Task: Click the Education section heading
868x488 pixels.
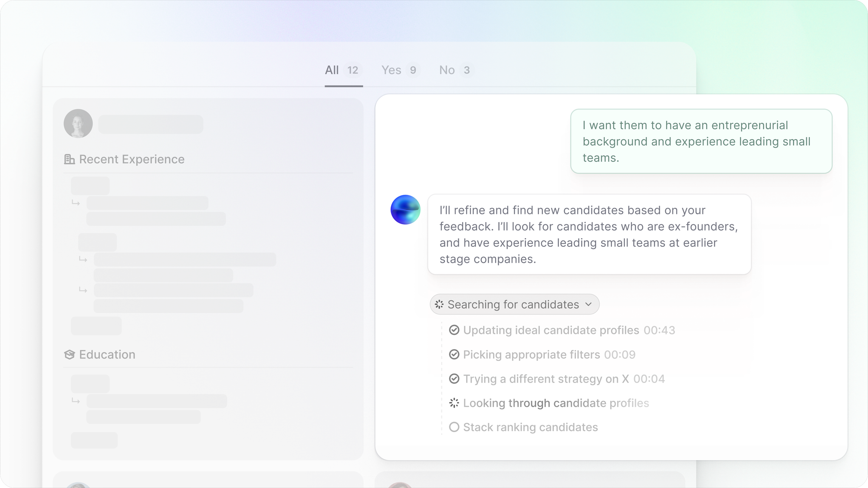Action: pos(107,355)
